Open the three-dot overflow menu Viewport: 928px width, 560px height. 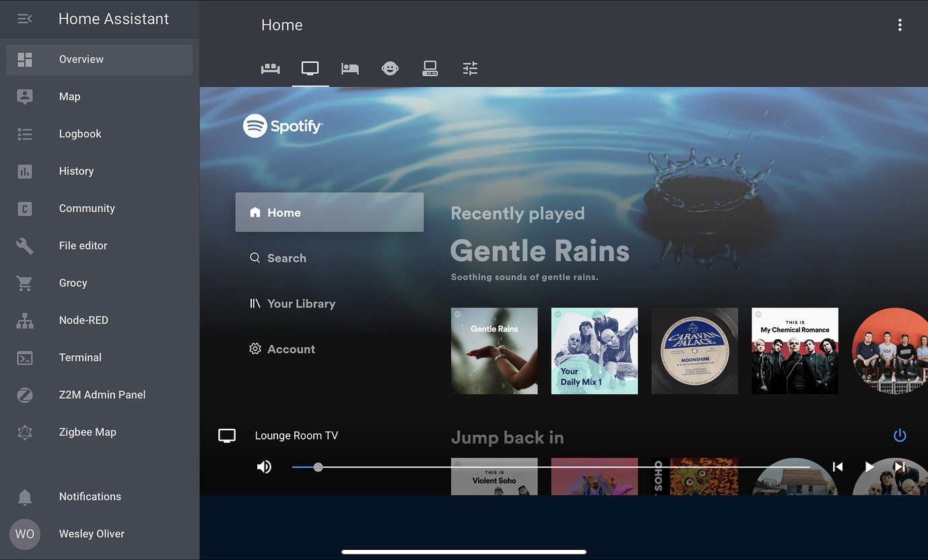point(900,25)
